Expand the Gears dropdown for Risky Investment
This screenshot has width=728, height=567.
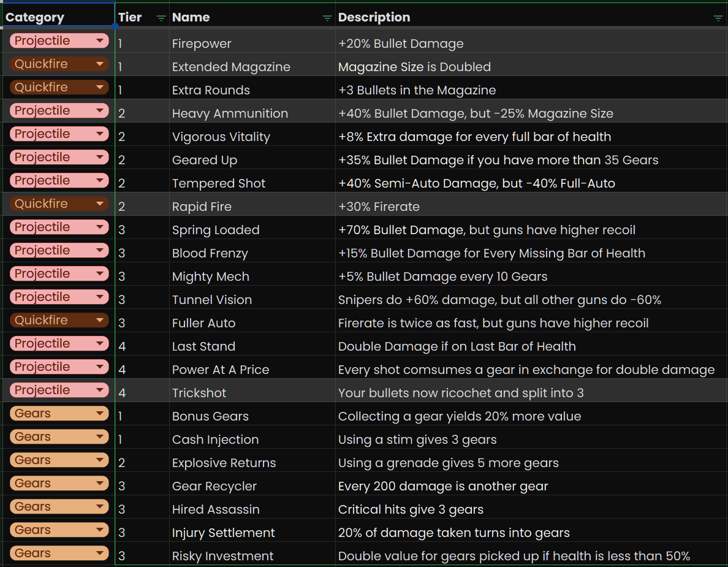[99, 554]
